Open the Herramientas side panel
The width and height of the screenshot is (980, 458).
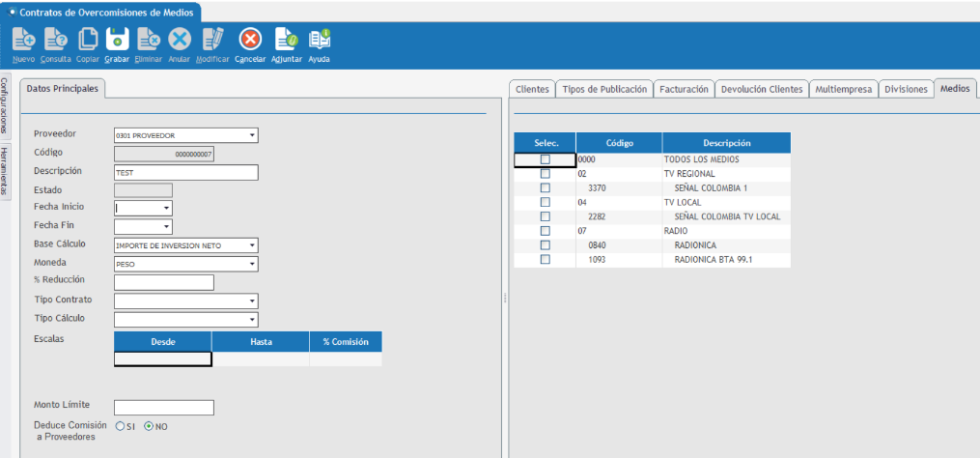[5, 171]
